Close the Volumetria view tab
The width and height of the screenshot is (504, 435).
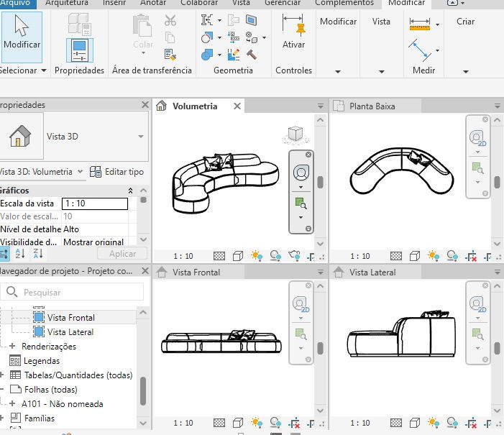[x=237, y=106]
